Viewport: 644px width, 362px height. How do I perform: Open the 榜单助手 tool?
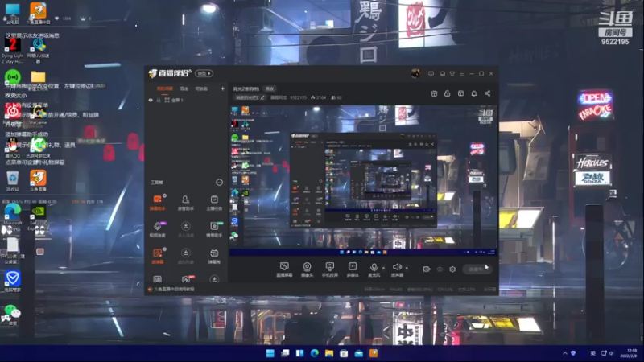click(214, 229)
